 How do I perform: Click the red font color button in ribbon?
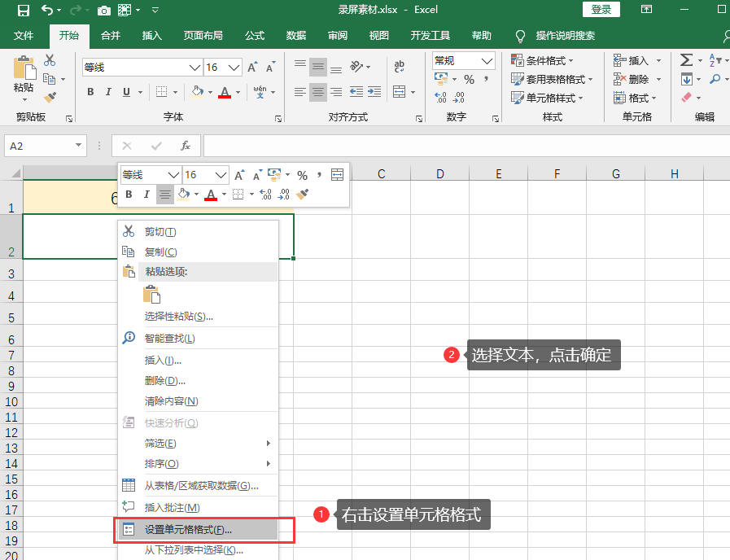(225, 92)
